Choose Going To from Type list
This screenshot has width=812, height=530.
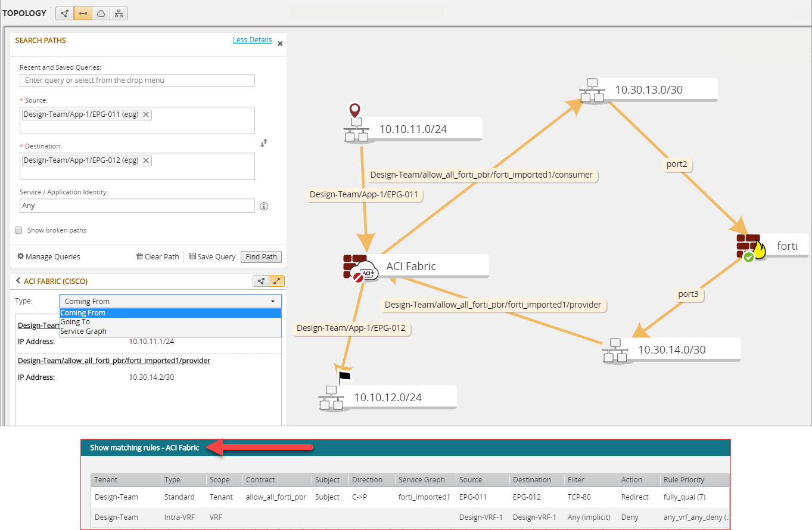coord(75,322)
